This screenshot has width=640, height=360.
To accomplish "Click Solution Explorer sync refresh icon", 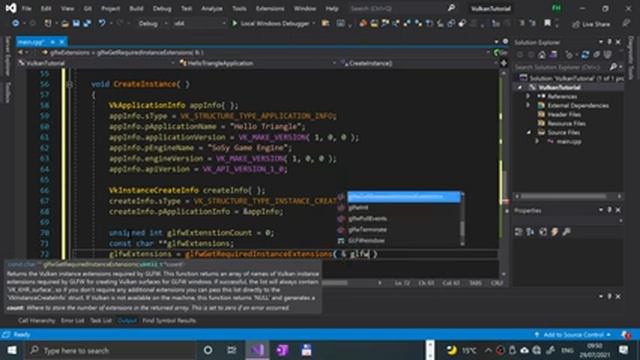I will 585,54.
